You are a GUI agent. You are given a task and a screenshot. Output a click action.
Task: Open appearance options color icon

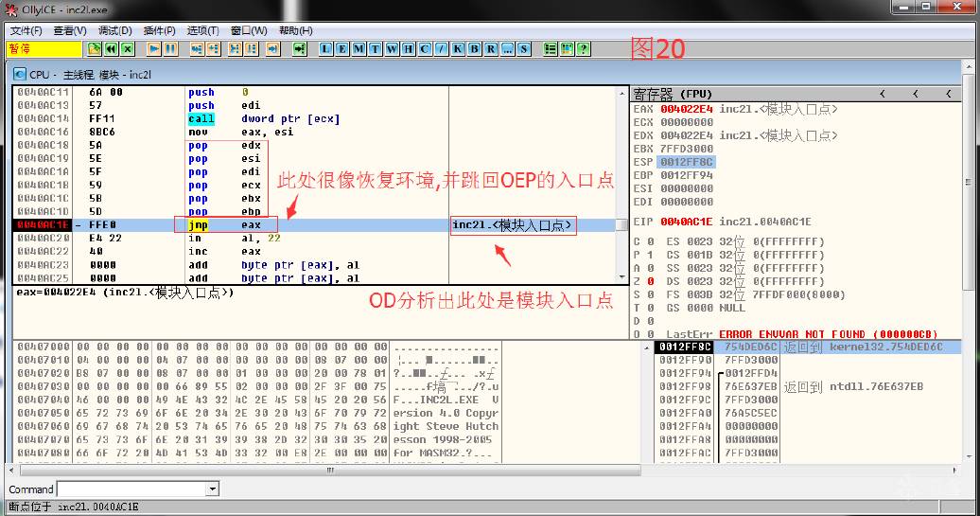point(567,49)
